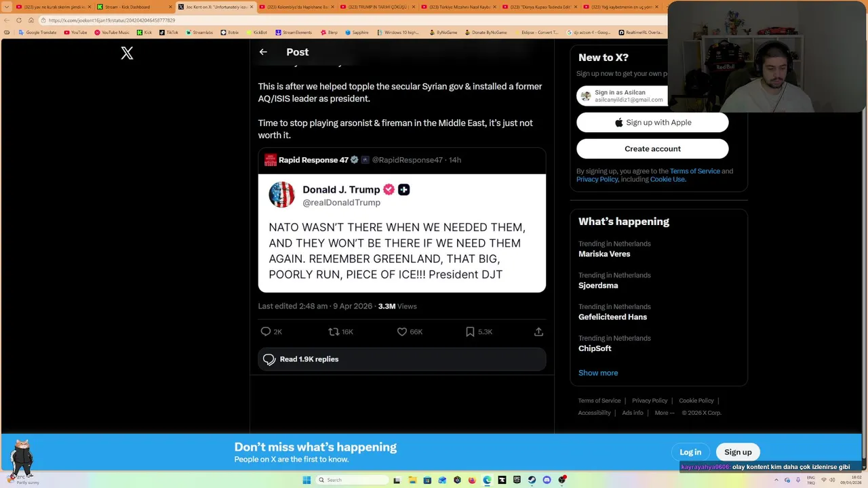868x488 pixels.
Task: Open Rapid Response 47 profile avatar
Action: (x=270, y=160)
